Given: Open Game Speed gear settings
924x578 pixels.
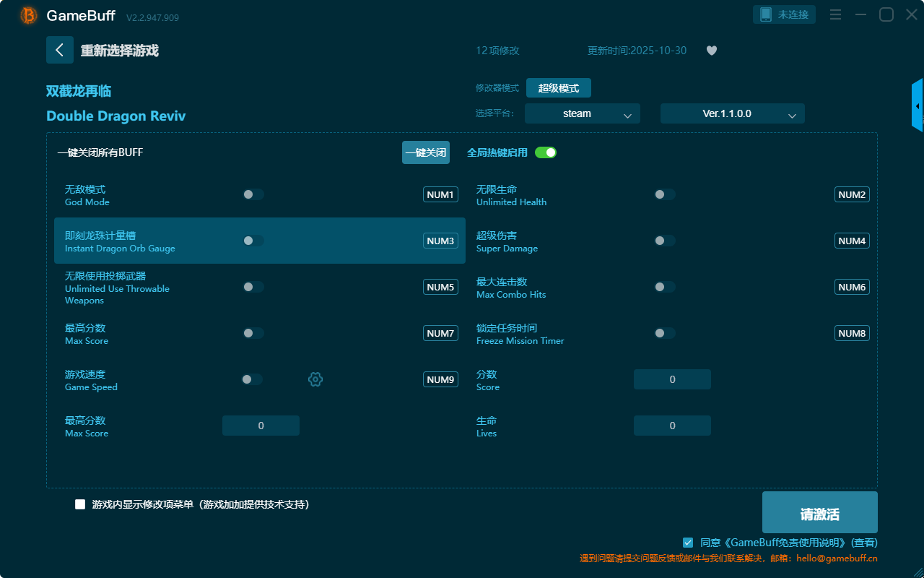Looking at the screenshot, I should point(315,379).
